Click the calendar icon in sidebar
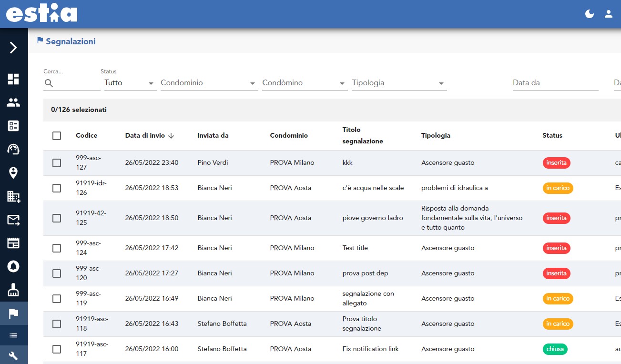Screen dimensions: 621x364 click(13, 243)
